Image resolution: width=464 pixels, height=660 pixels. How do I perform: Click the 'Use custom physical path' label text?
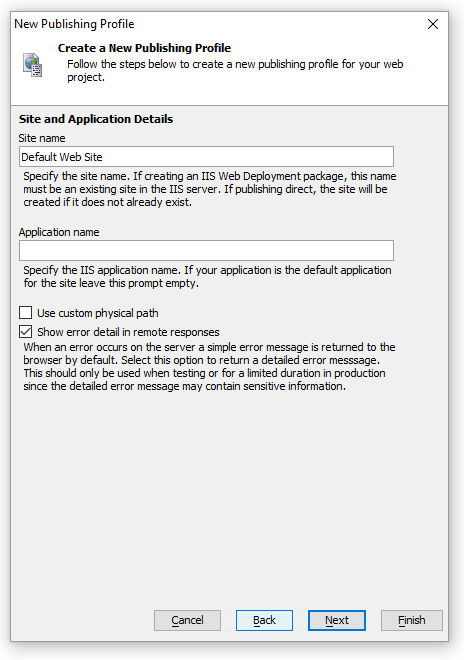click(98, 313)
